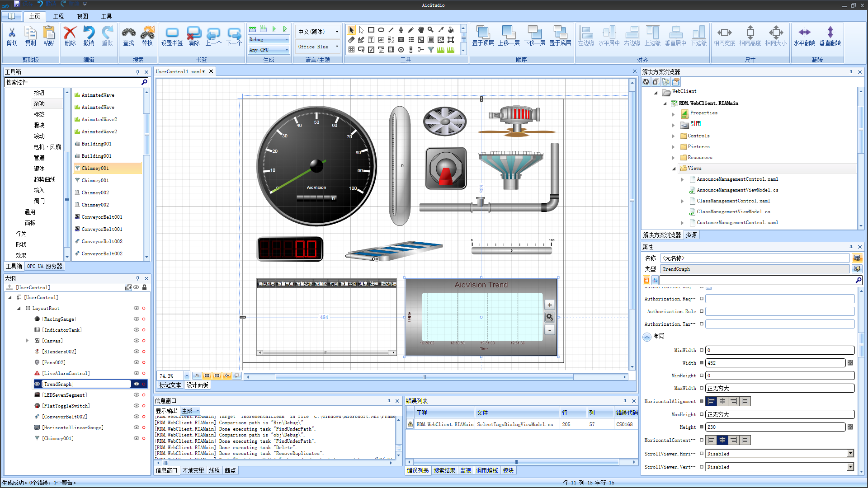Screen dimensions: 868x488
Task: Click the 替换 (replace) icon
Action: 147,33
